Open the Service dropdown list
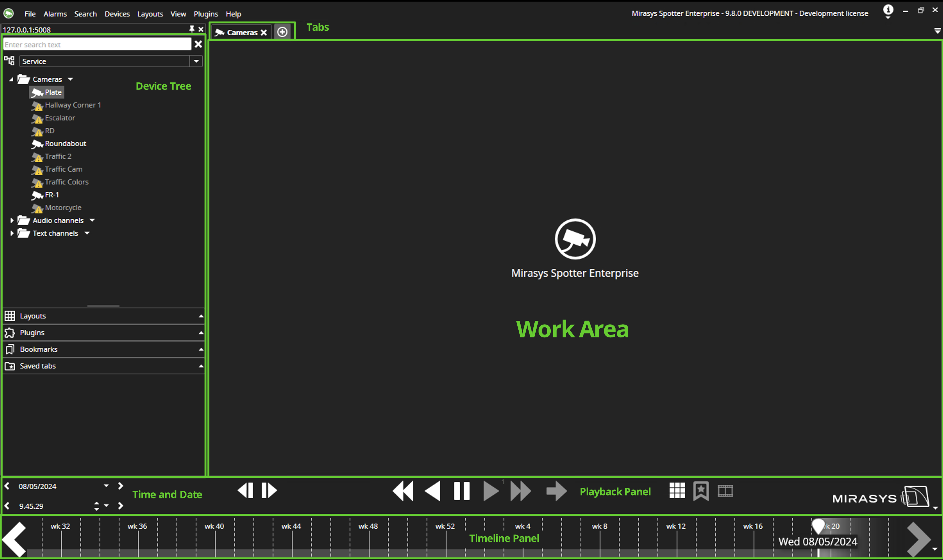 point(196,61)
